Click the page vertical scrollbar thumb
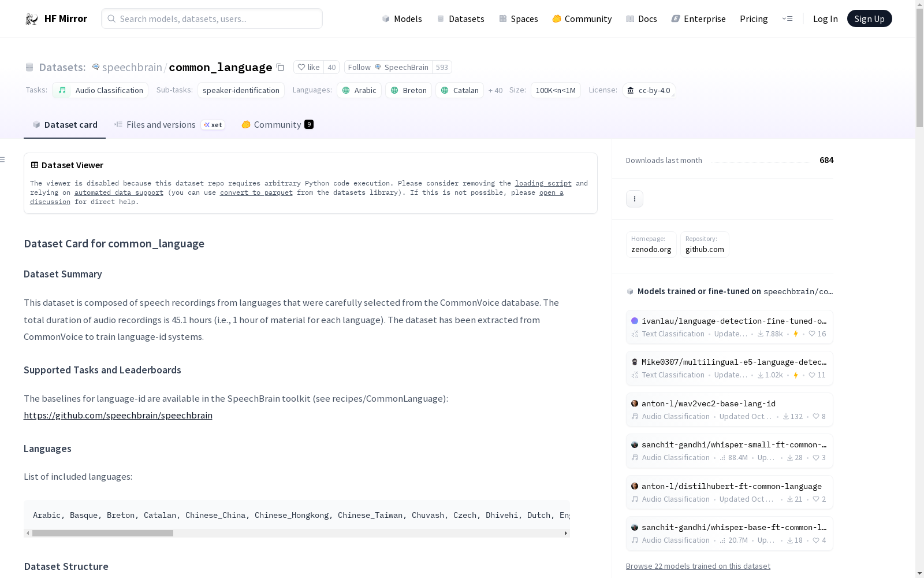Screen dimensions: 924x578 tap(919, 68)
